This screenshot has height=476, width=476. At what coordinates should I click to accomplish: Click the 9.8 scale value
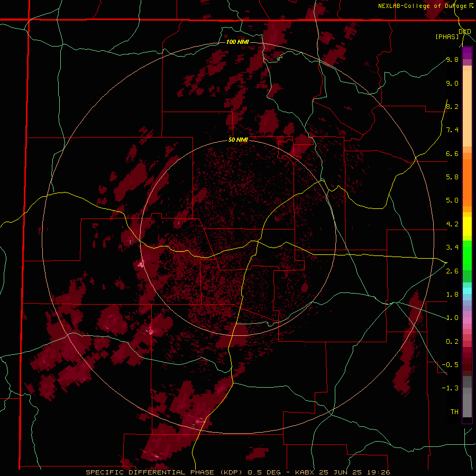[452, 59]
